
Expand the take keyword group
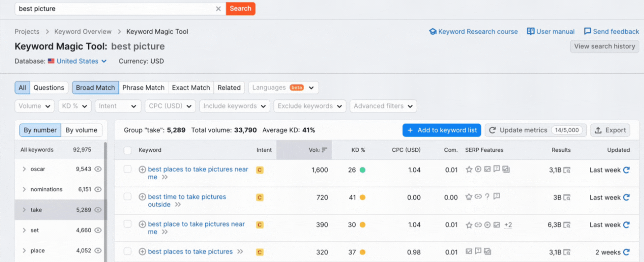tap(24, 210)
